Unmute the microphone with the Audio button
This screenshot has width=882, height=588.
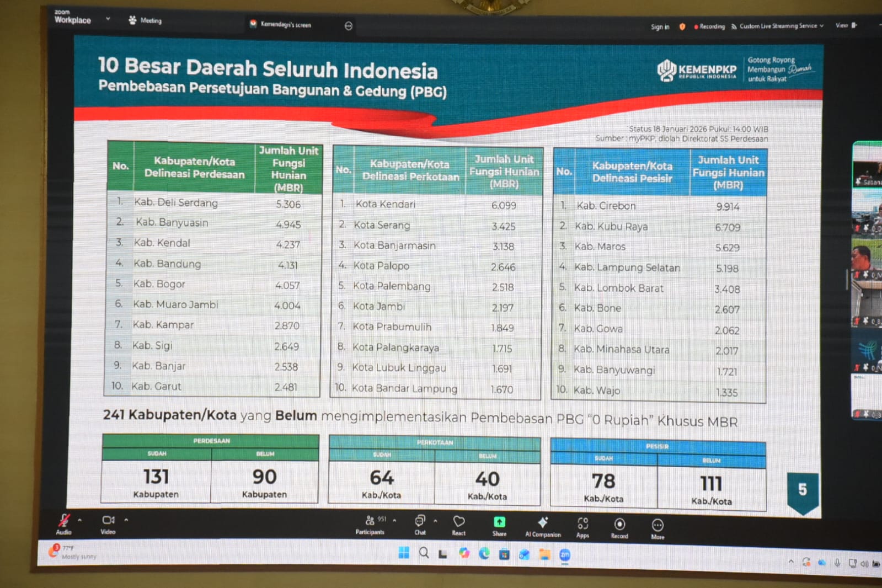[64, 521]
